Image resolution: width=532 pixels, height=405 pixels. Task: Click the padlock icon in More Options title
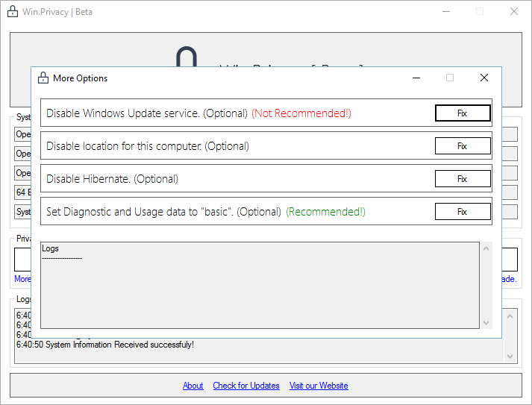pyautogui.click(x=43, y=78)
